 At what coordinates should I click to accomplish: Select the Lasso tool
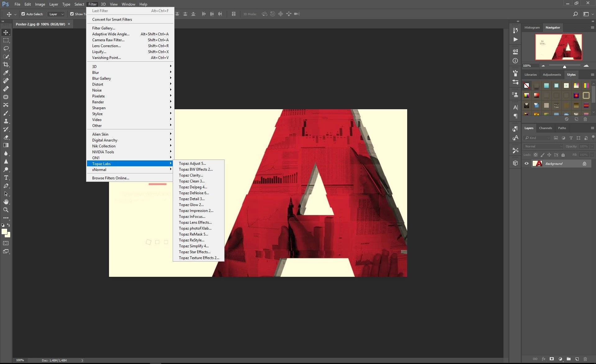6,48
